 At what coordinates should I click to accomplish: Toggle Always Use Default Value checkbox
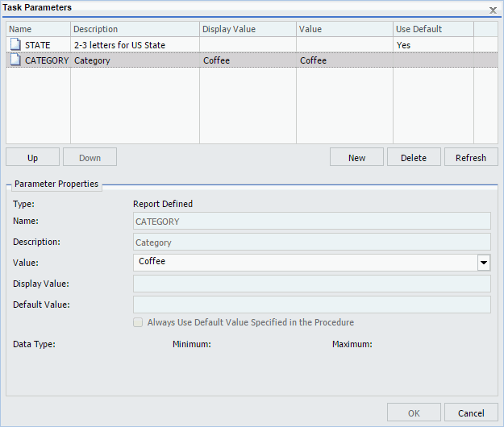[139, 322]
